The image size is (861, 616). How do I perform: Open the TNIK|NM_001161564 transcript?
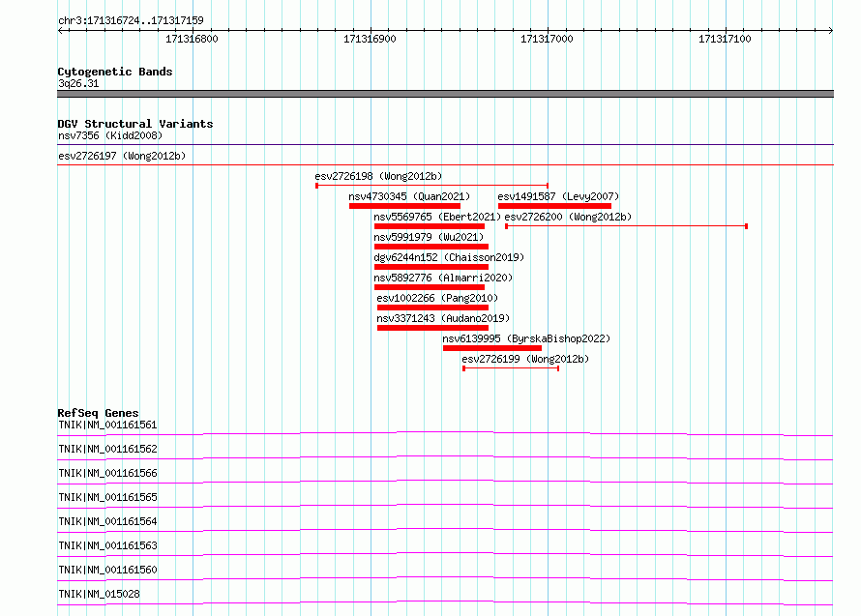click(107, 521)
